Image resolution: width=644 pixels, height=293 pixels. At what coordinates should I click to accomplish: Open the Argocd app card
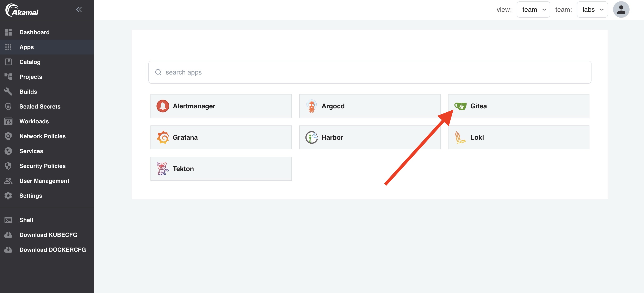click(x=370, y=106)
